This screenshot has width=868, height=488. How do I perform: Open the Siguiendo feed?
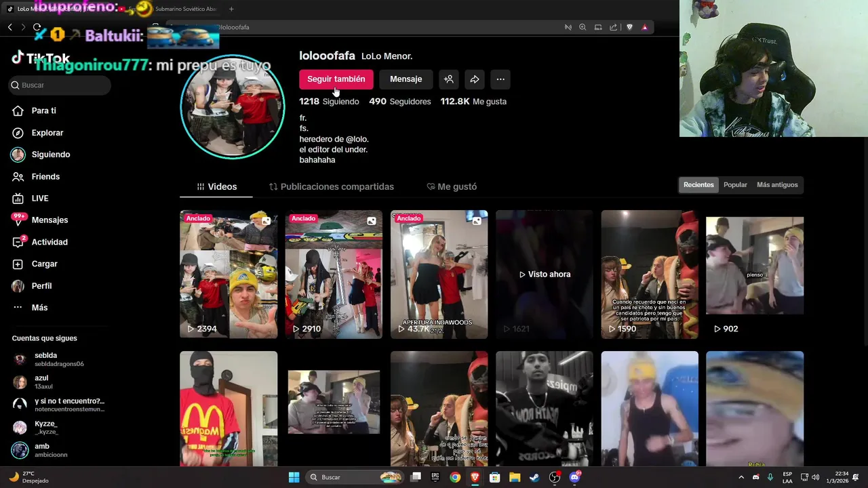click(x=50, y=155)
